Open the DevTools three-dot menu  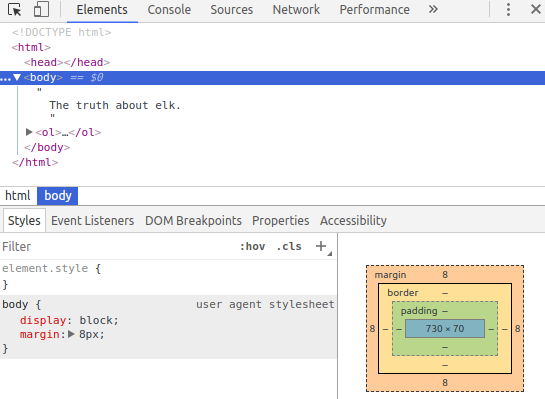tap(508, 10)
